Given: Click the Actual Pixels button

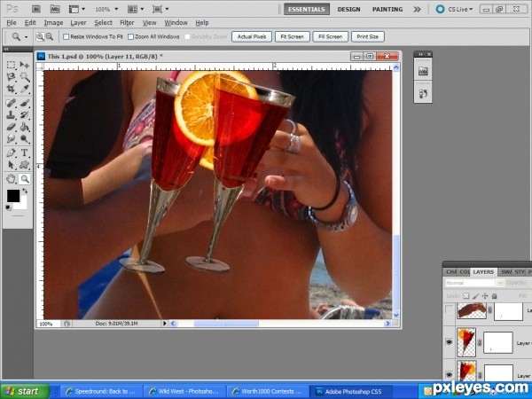Looking at the screenshot, I should 252,36.
